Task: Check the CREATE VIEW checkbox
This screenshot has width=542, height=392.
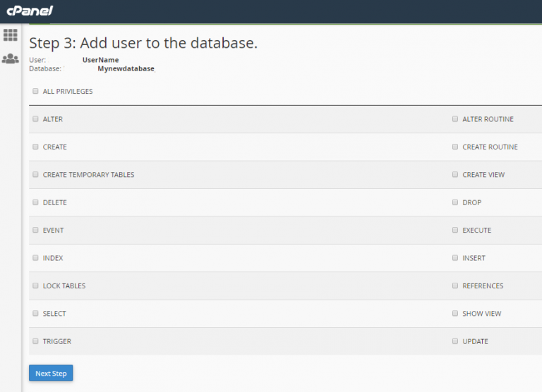Action: click(455, 174)
